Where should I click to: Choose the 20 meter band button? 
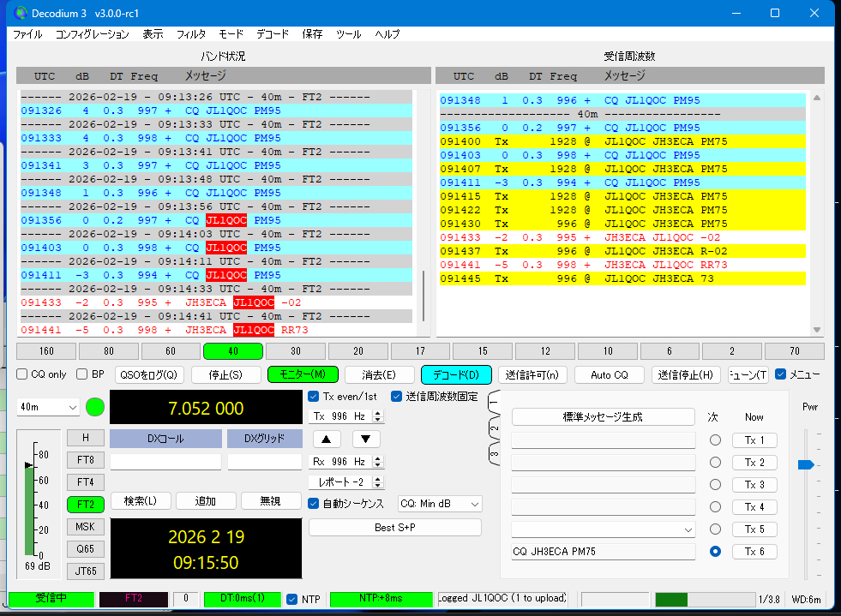tap(359, 351)
